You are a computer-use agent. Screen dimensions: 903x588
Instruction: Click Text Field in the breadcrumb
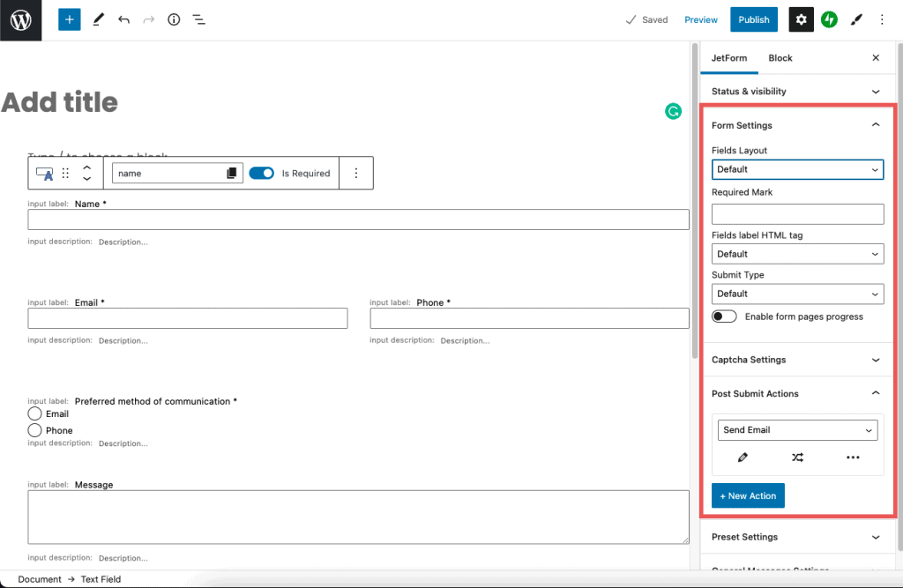[x=101, y=579]
